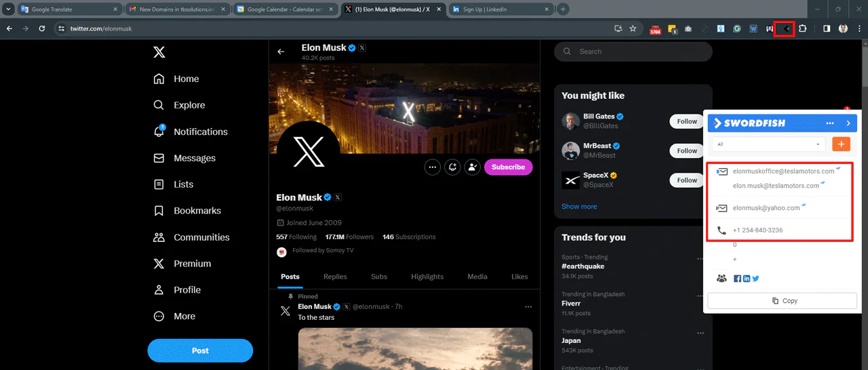Open the Swordfish All filter dropdown
This screenshot has height=370, width=868.
click(768, 144)
